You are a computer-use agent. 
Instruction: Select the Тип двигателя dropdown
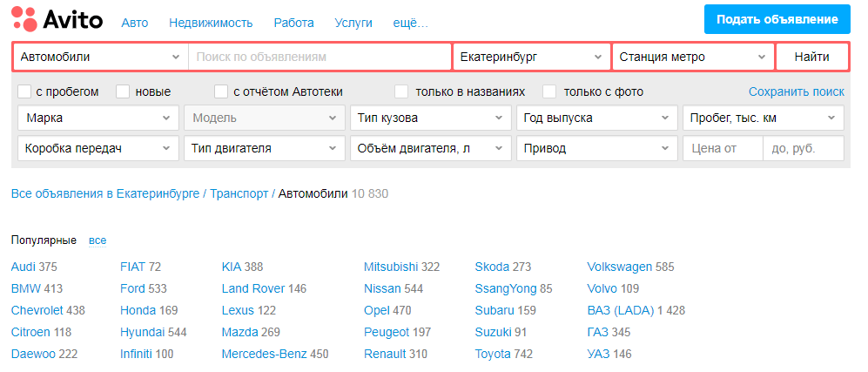point(265,148)
